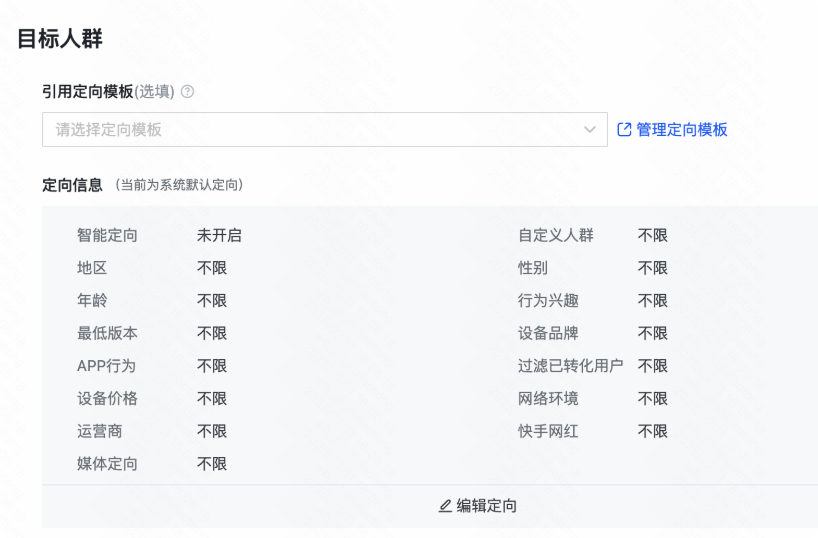Click the APP行为 label
Image resolution: width=818 pixels, height=538 pixels.
(106, 366)
